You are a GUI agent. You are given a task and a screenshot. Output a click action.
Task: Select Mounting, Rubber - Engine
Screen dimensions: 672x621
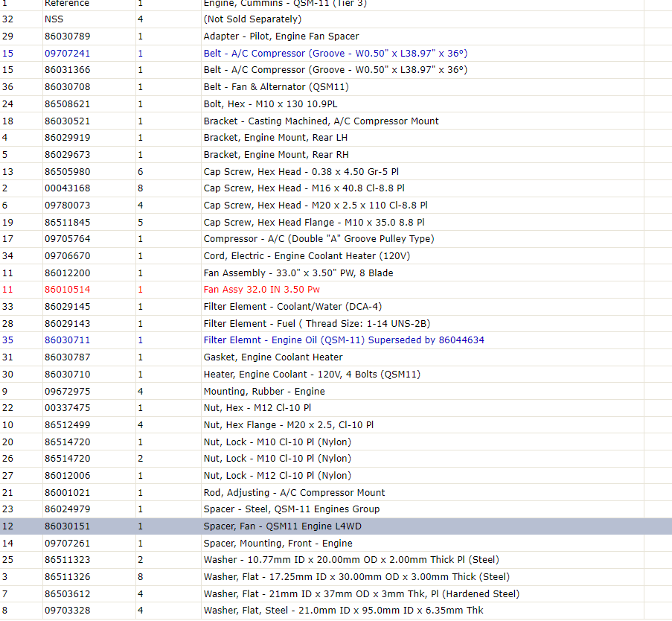(x=264, y=392)
